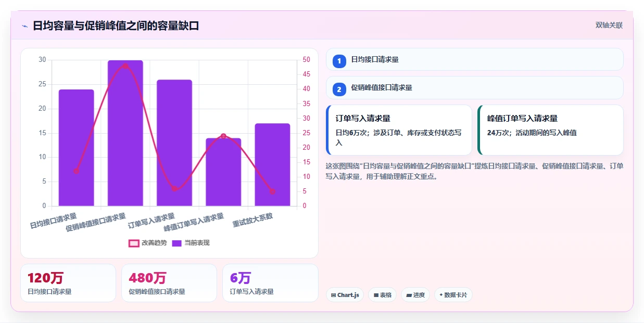
Task: Click the number 1 badge
Action: click(339, 61)
